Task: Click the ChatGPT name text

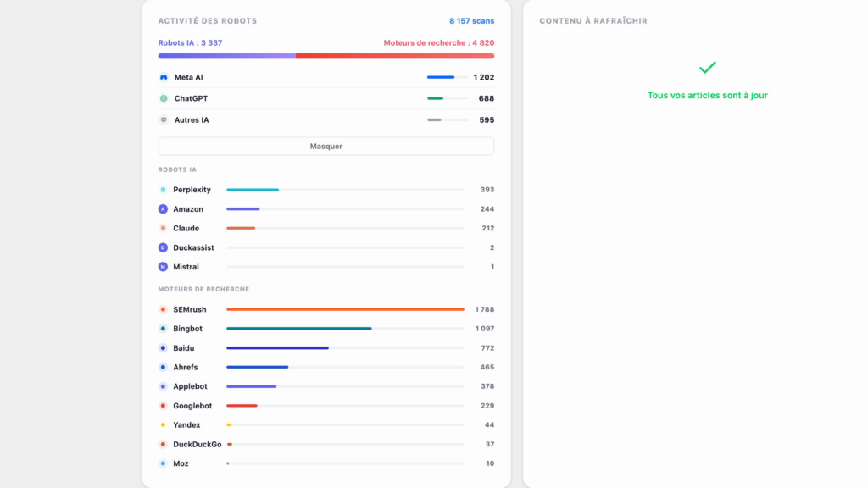Action: point(191,98)
